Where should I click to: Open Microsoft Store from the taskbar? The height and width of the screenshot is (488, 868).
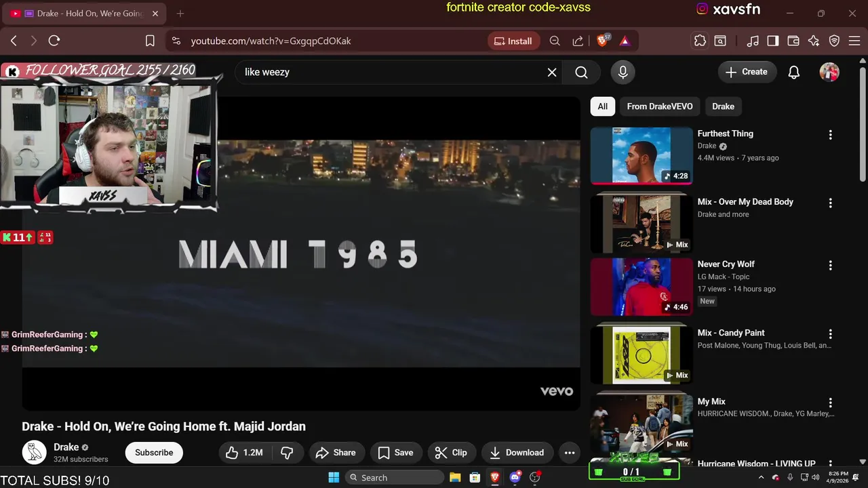(475, 477)
